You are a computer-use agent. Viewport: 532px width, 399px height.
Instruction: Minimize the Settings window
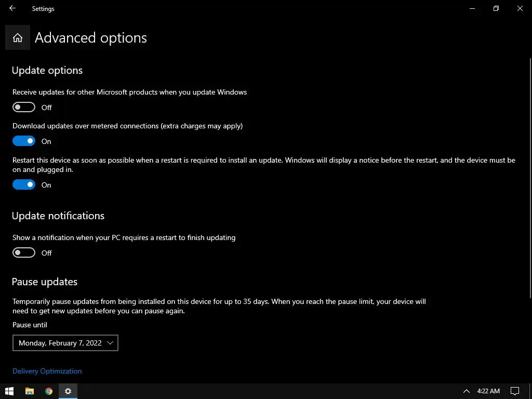click(472, 8)
